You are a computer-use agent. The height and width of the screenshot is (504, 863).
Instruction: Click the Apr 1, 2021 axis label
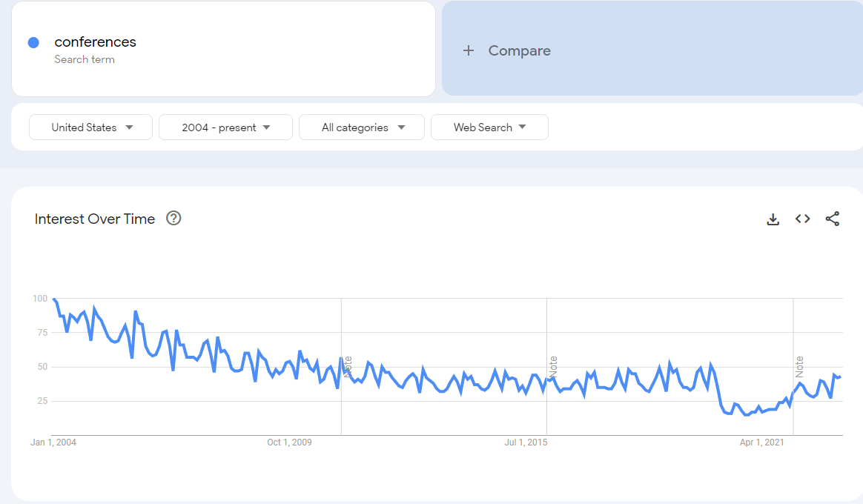761,442
